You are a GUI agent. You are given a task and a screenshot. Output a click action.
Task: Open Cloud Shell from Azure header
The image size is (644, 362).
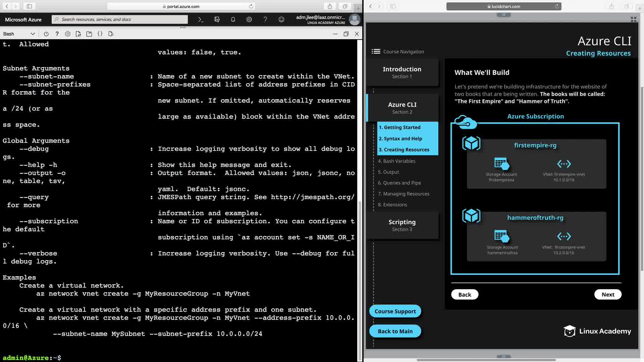click(201, 19)
